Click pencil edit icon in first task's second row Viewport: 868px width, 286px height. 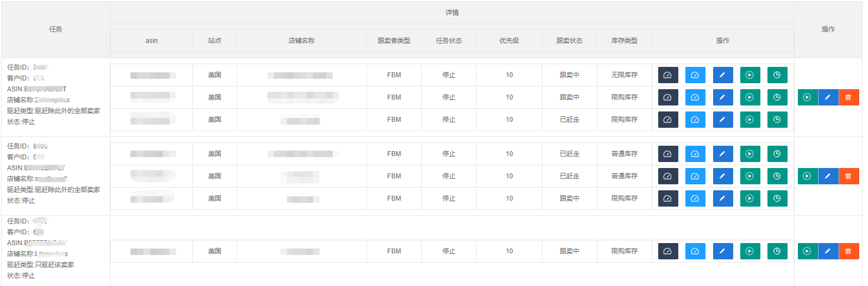(x=722, y=97)
